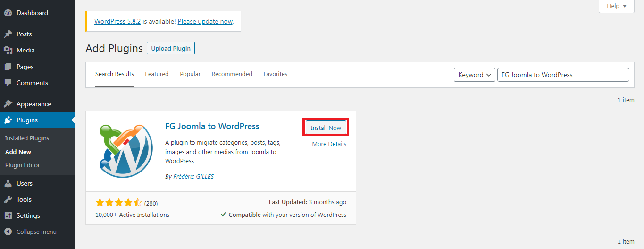Open Installed Plugins submenu
Screen dimensions: 644x249
point(27,138)
